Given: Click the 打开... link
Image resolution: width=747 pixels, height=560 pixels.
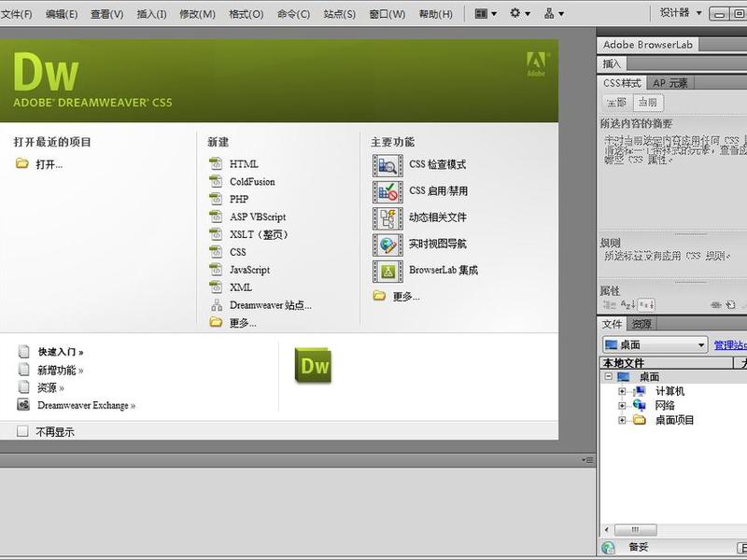Looking at the screenshot, I should [x=49, y=164].
